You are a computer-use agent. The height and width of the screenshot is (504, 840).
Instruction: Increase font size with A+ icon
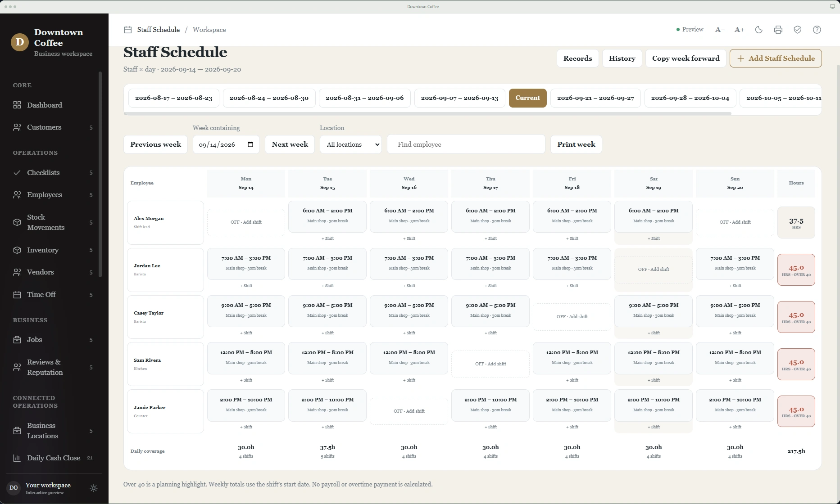click(739, 30)
